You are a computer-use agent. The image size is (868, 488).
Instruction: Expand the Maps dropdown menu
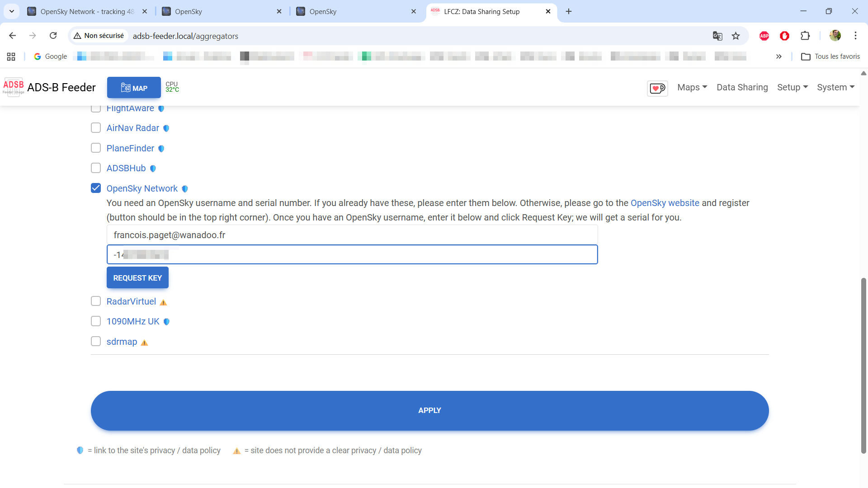[692, 87]
